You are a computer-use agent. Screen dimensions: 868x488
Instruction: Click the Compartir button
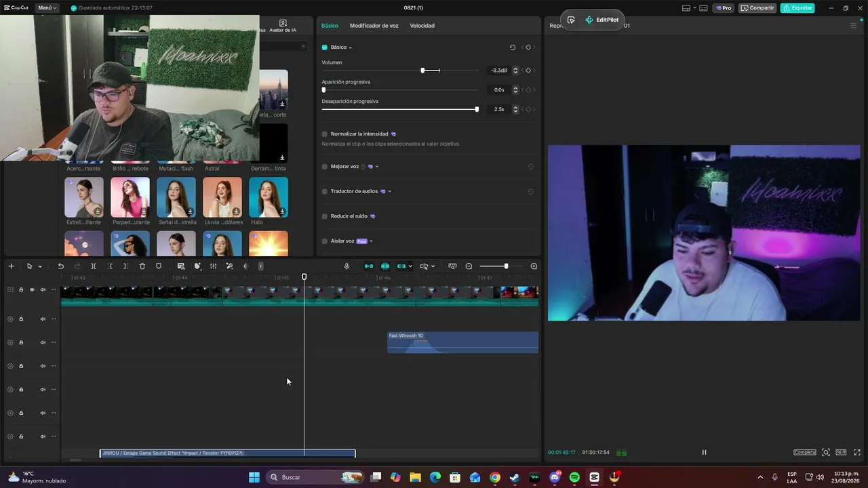coord(757,8)
